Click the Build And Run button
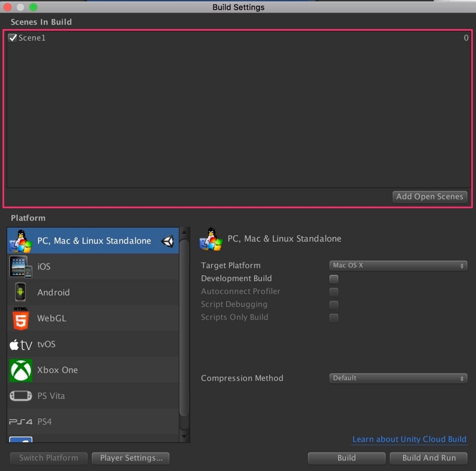Image resolution: width=476 pixels, height=471 pixels. point(428,458)
